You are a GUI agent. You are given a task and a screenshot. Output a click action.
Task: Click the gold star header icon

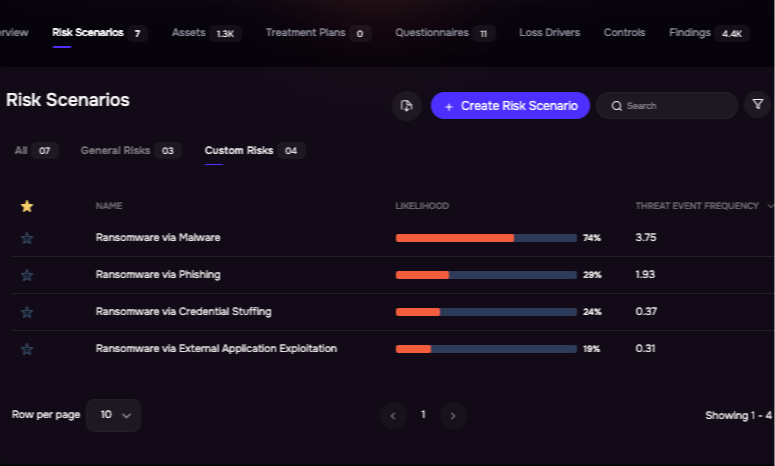point(27,206)
